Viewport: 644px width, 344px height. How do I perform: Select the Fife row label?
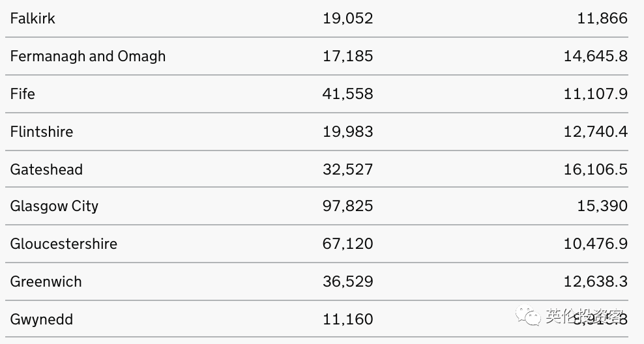coord(23,94)
